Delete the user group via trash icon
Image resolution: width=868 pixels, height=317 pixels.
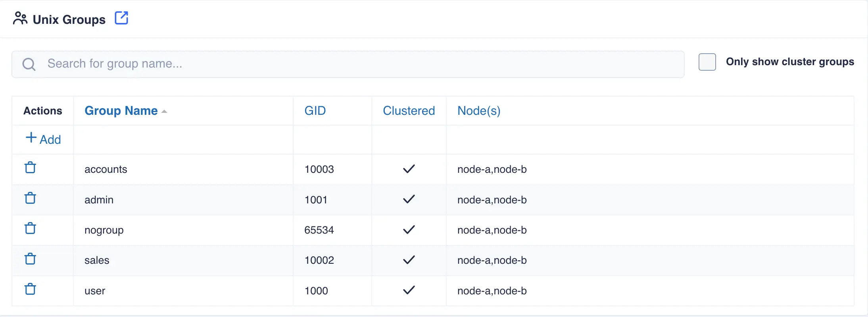click(x=31, y=289)
